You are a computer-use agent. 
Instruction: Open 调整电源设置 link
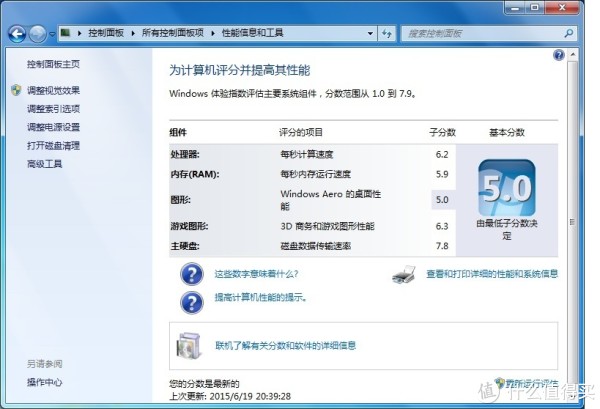click(53, 127)
